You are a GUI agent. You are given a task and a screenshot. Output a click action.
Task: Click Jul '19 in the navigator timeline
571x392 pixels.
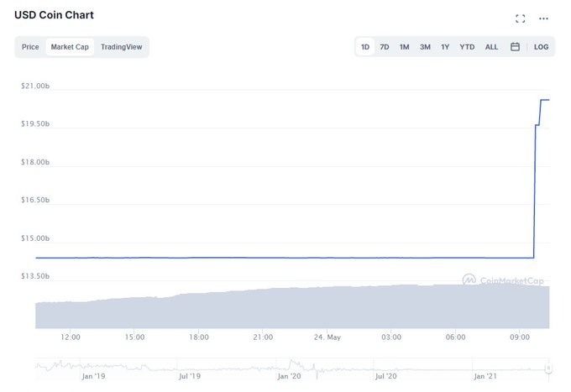pyautogui.click(x=190, y=376)
